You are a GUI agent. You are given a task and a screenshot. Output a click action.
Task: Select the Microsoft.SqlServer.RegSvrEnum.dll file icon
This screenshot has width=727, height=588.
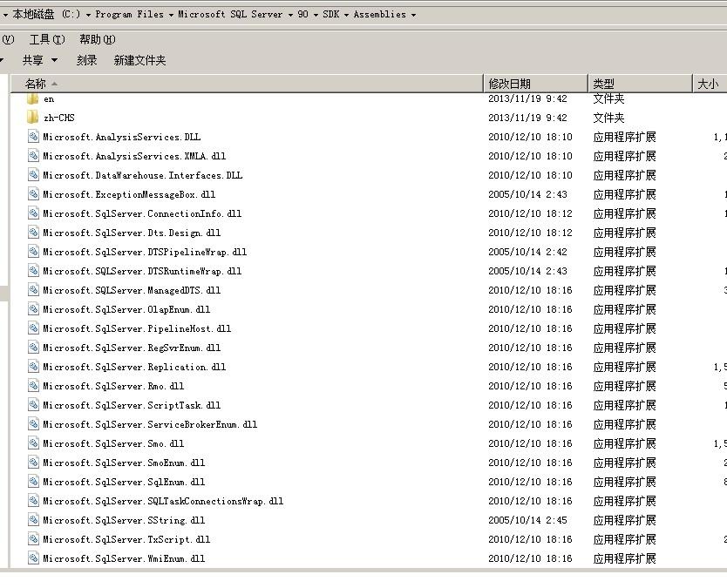click(x=33, y=348)
